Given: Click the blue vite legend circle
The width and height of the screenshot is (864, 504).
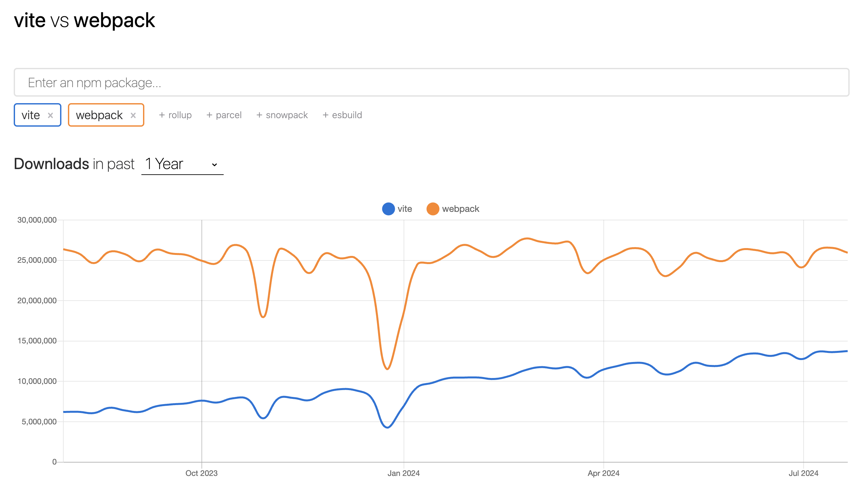Looking at the screenshot, I should pyautogui.click(x=389, y=209).
